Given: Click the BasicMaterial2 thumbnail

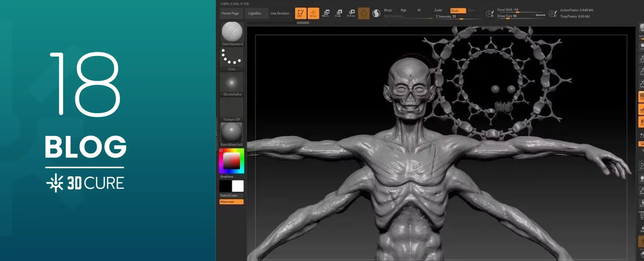Looking at the screenshot, I should tap(232, 133).
